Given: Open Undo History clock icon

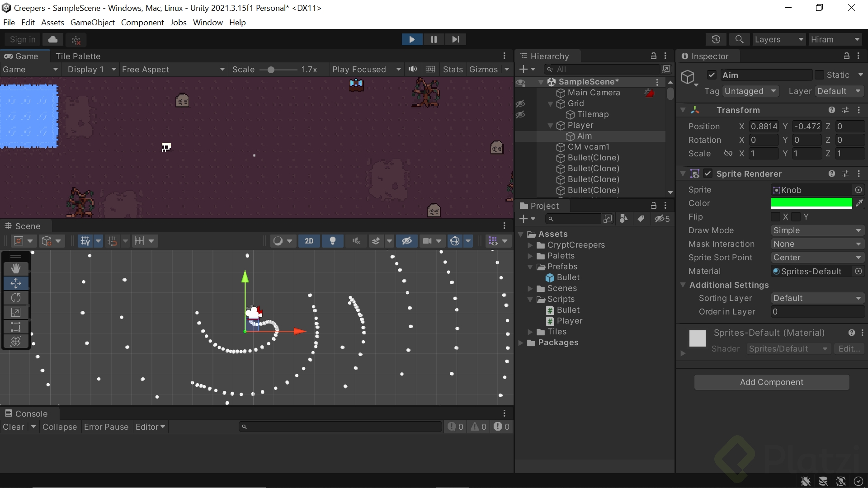Looking at the screenshot, I should pyautogui.click(x=716, y=39).
